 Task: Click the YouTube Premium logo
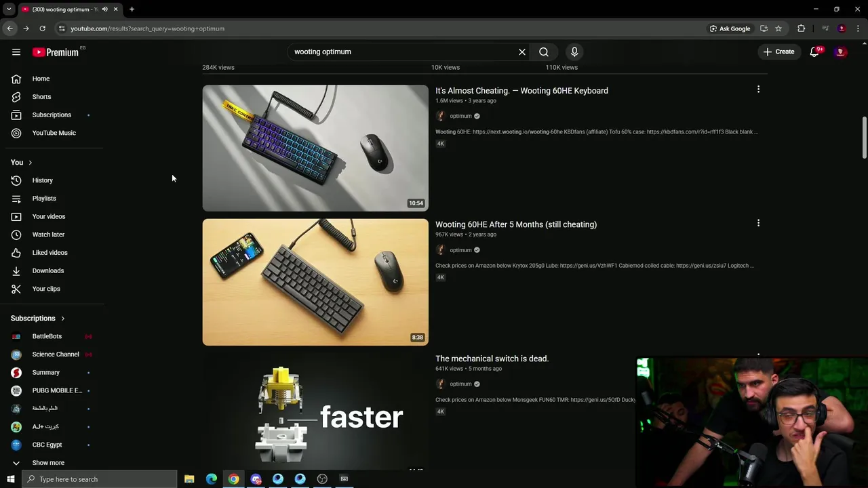click(x=56, y=52)
